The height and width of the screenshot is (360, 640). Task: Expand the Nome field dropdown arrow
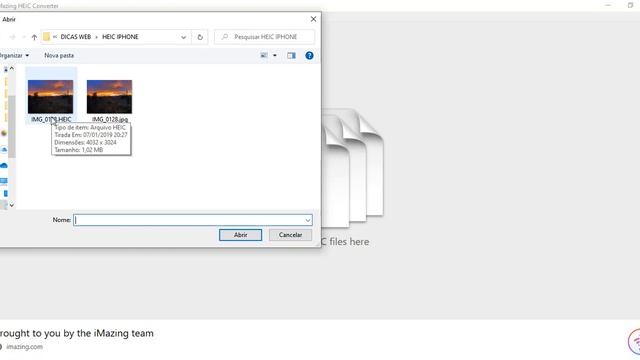tap(308, 220)
